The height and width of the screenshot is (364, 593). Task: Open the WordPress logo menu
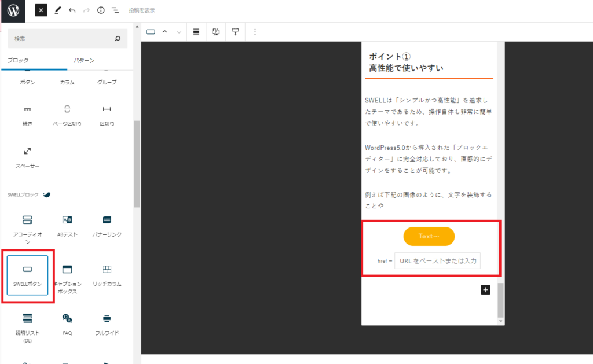pos(13,10)
